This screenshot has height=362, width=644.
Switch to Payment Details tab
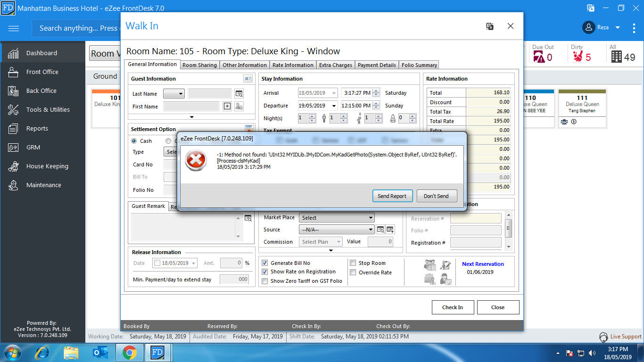point(377,65)
